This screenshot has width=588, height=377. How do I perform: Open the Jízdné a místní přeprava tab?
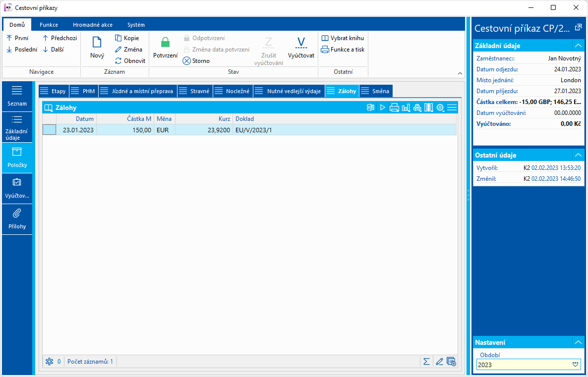click(138, 91)
